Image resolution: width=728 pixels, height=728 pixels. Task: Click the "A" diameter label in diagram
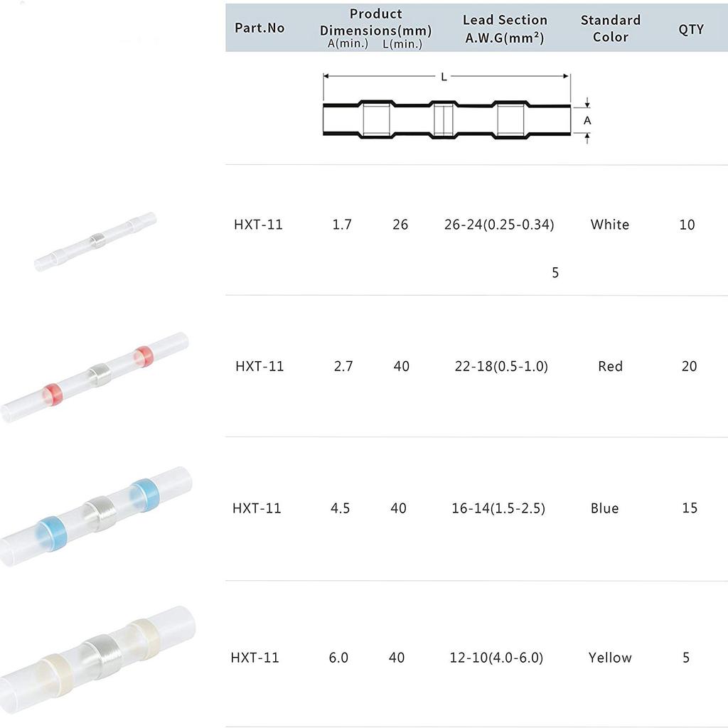(587, 121)
